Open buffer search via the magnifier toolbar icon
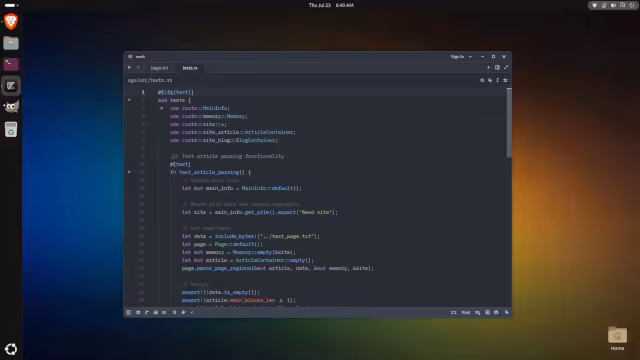Screen dimensions: 640x360 point(482,80)
